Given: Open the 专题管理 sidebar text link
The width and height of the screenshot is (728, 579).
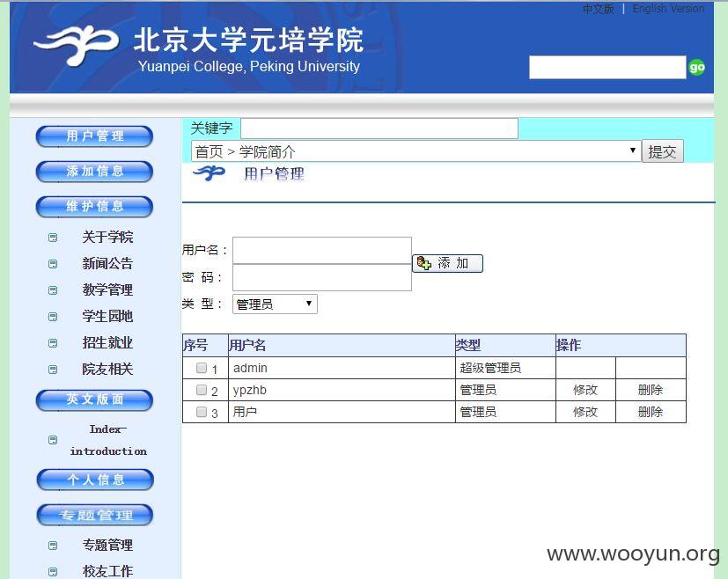Looking at the screenshot, I should click(x=107, y=546).
